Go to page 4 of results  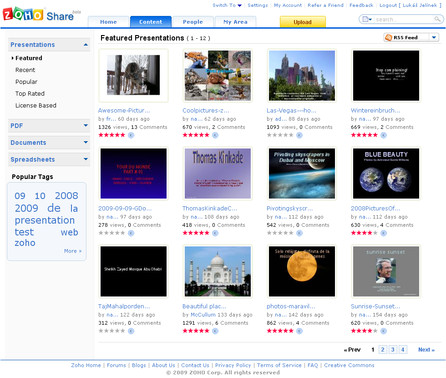(x=403, y=349)
